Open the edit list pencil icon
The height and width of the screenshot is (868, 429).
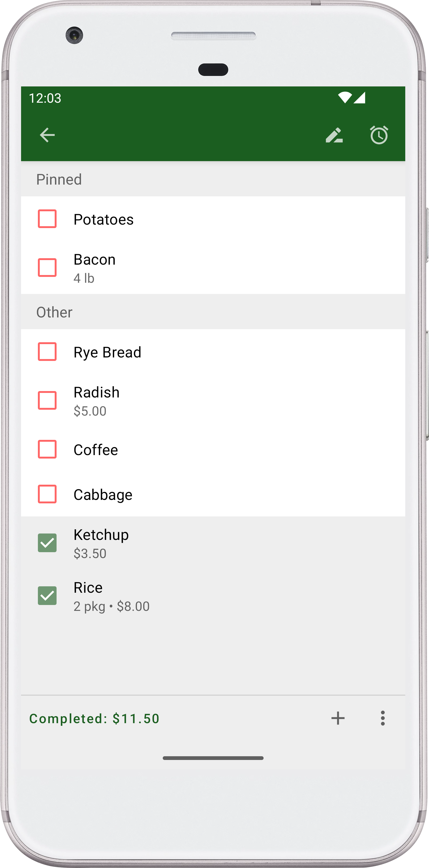pyautogui.click(x=334, y=135)
